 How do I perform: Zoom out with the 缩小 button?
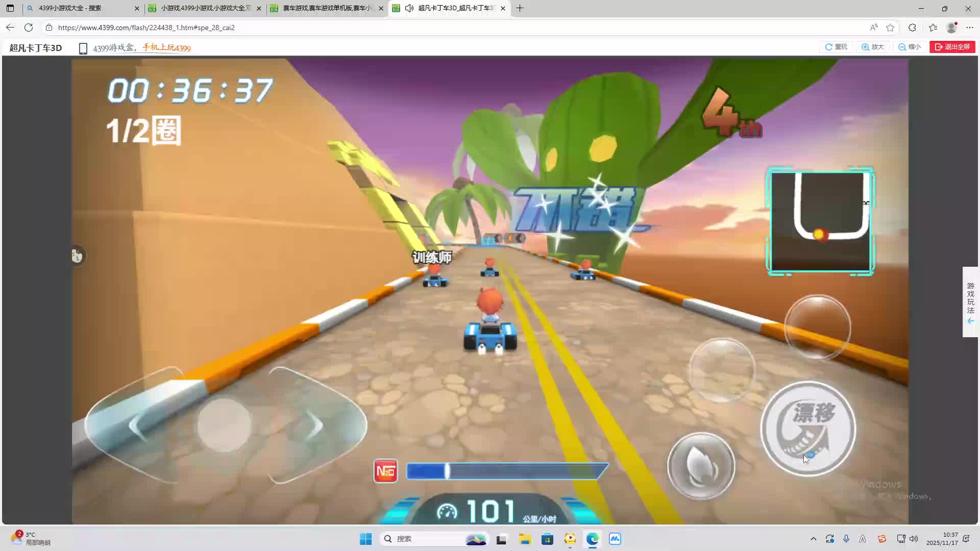click(x=910, y=47)
